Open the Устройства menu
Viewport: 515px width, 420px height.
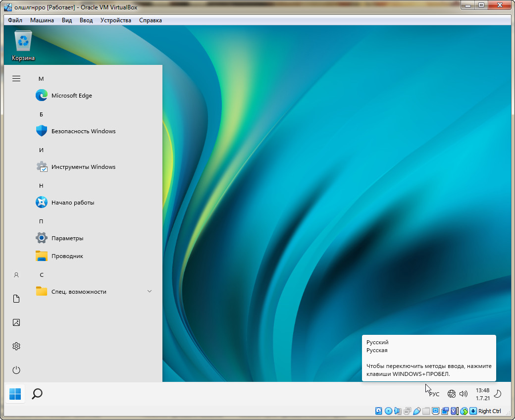click(x=116, y=20)
